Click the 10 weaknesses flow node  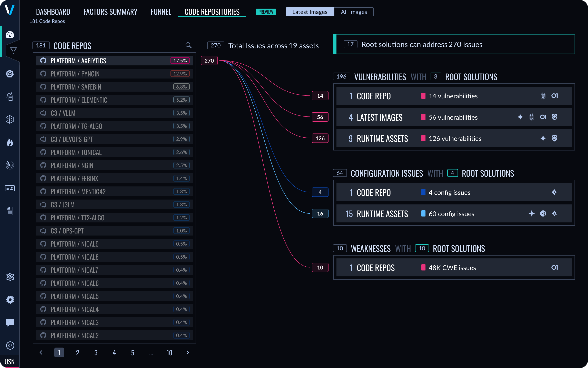(320, 267)
